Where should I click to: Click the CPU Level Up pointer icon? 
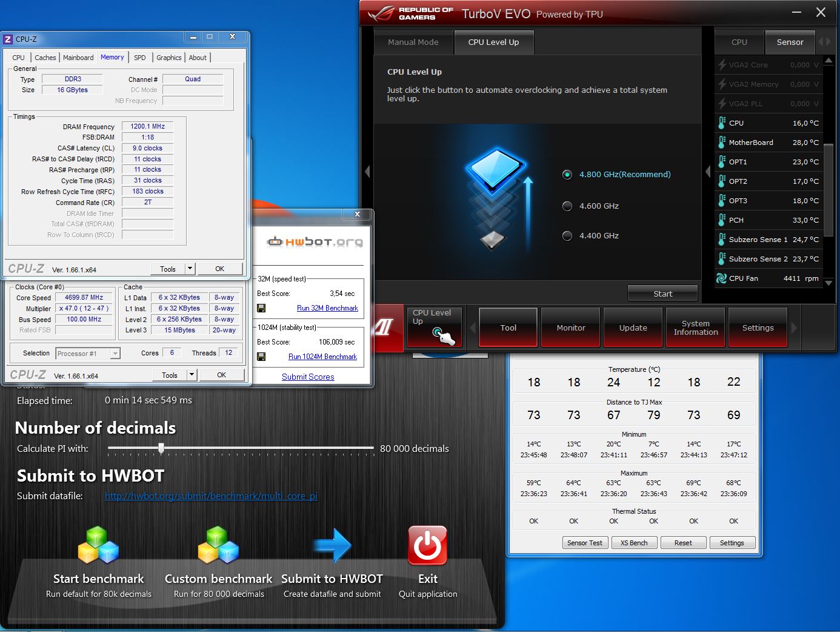point(444,335)
